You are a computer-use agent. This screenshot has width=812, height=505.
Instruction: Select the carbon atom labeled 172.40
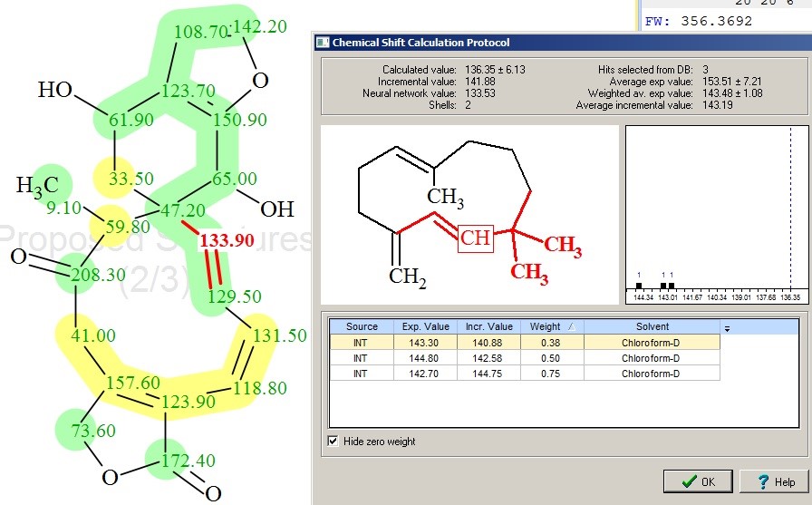188,461
